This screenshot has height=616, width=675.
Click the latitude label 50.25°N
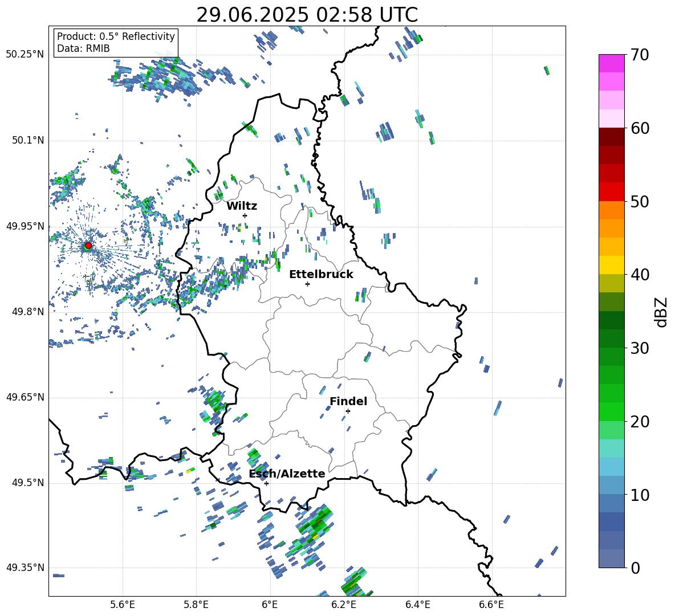coord(25,55)
